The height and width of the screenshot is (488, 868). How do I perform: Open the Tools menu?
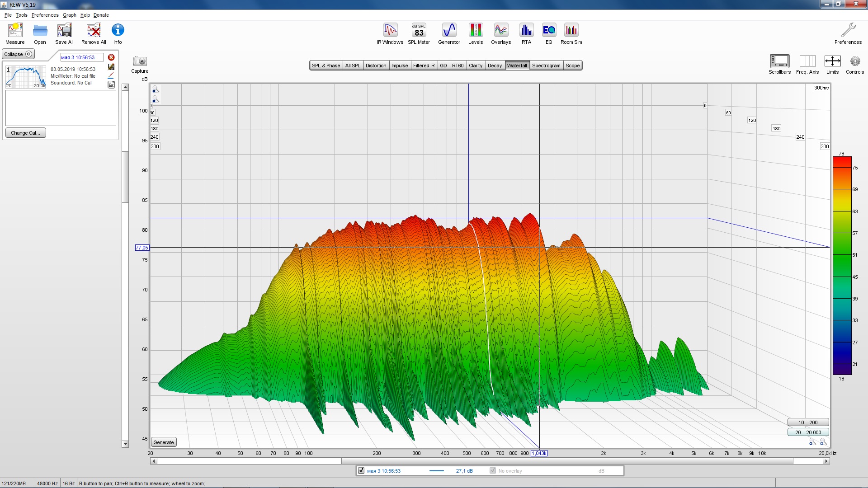(x=21, y=15)
